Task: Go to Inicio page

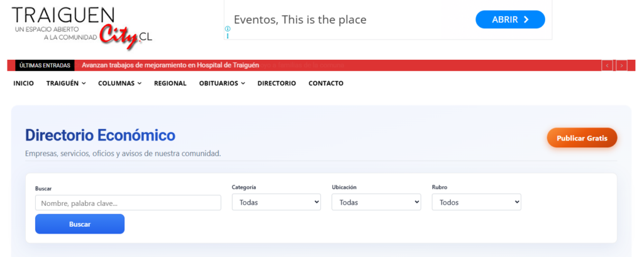Action: point(23,83)
